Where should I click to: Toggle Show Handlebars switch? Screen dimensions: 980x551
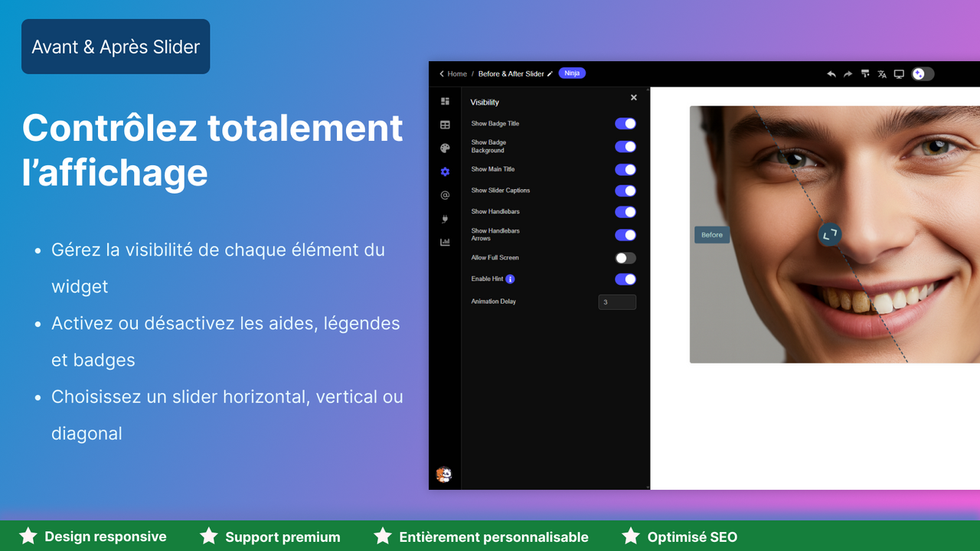pos(626,212)
